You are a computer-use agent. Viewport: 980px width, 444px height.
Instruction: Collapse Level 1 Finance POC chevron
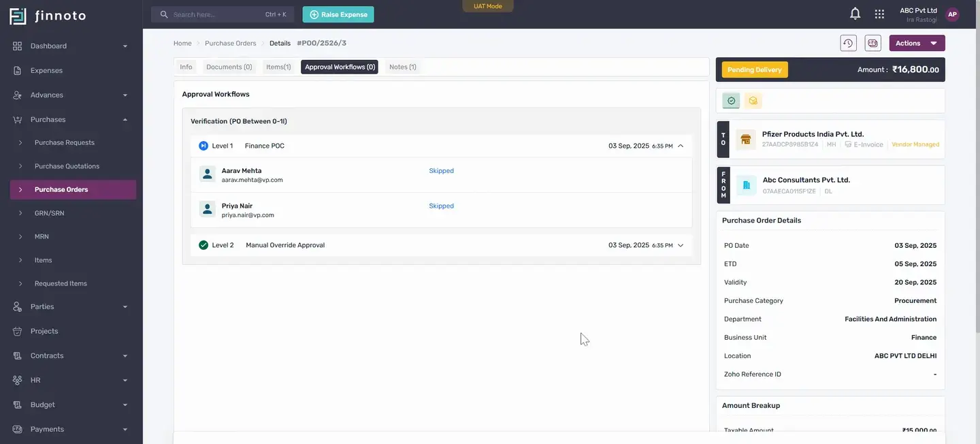click(x=681, y=146)
